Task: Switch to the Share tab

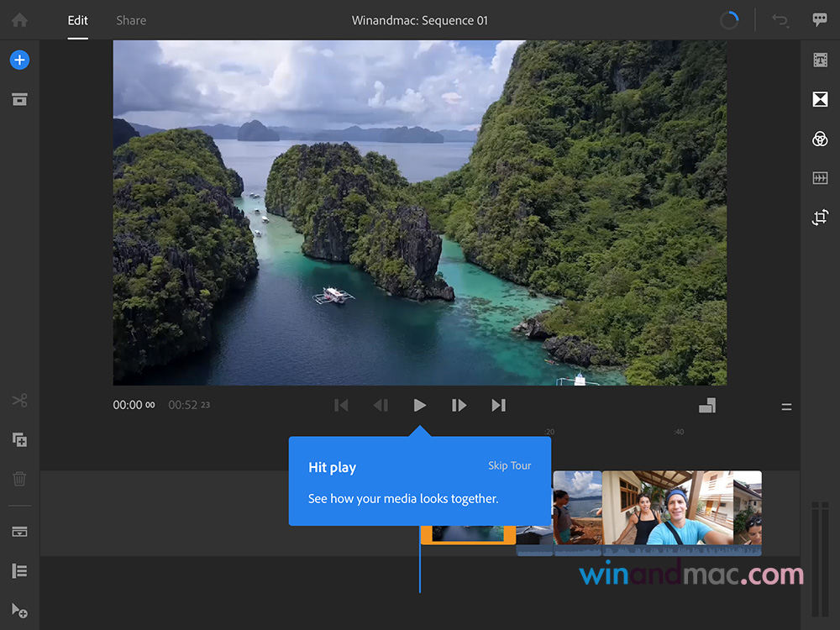Action: point(131,20)
